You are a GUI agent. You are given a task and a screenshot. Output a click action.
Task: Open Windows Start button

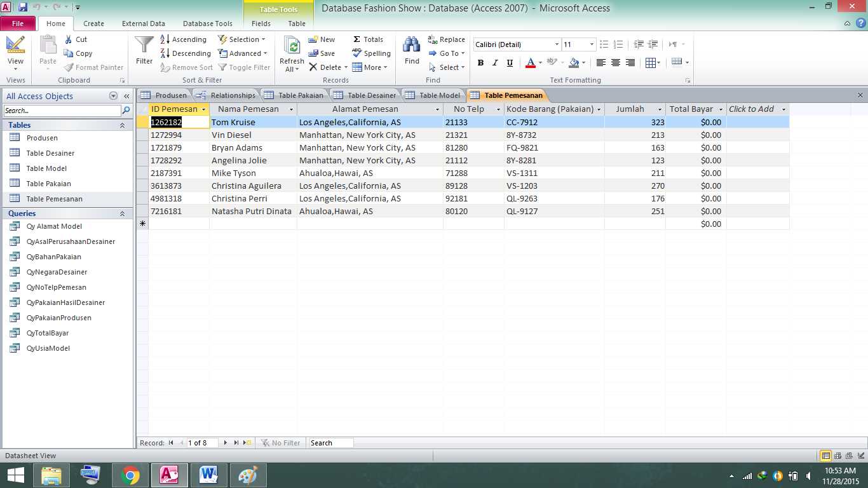click(x=15, y=475)
